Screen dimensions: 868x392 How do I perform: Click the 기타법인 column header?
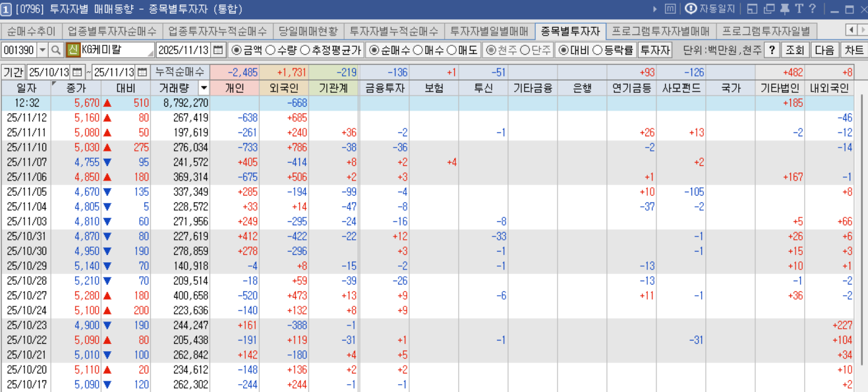780,88
